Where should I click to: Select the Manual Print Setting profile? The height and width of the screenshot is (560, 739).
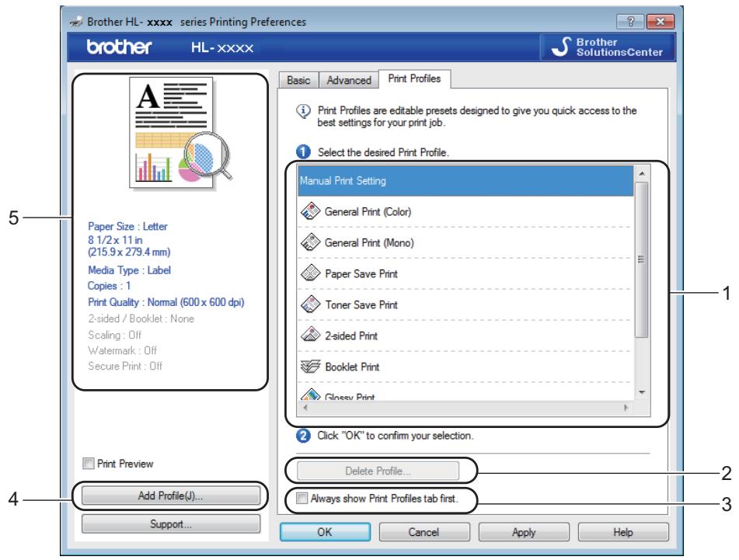click(465, 181)
